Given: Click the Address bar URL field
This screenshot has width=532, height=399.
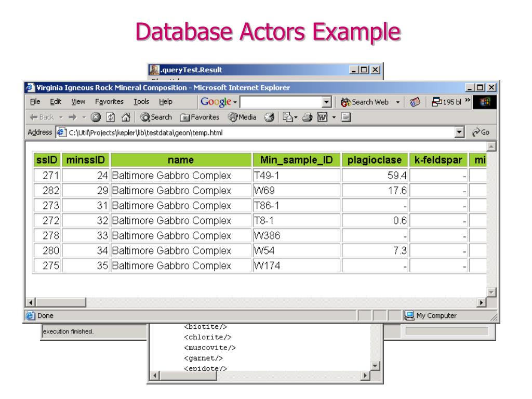Looking at the screenshot, I should 260,132.
